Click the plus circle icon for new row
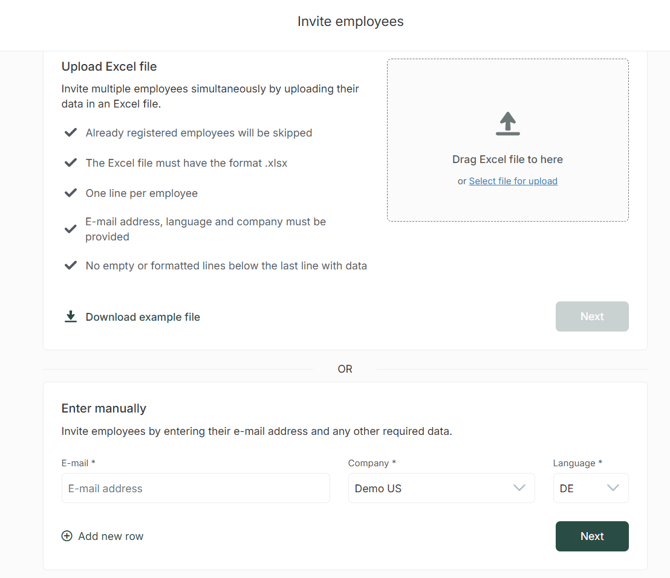The image size is (670, 578). 67,536
